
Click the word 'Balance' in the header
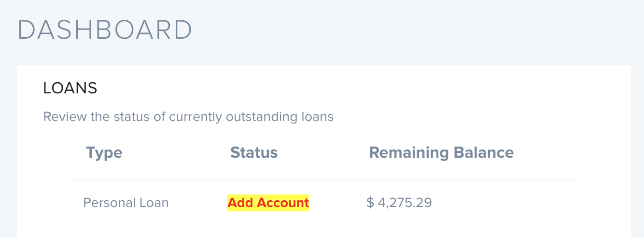coord(485,153)
